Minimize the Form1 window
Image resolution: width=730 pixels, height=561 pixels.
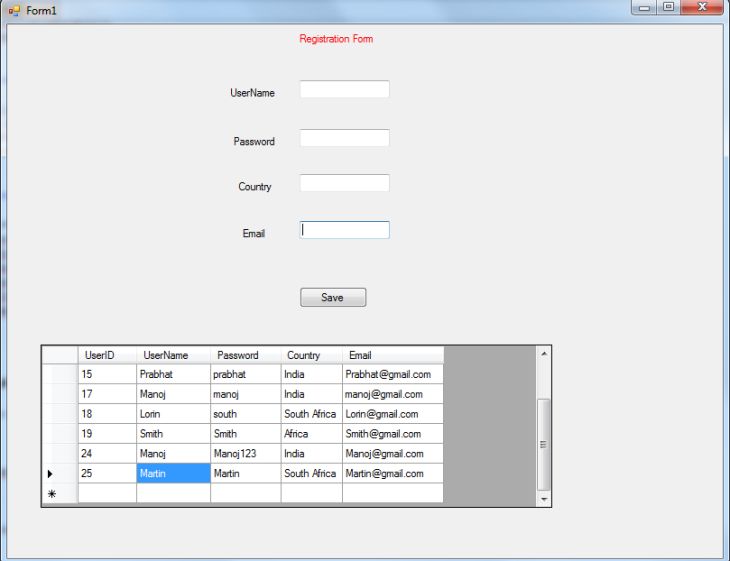pyautogui.click(x=644, y=7)
